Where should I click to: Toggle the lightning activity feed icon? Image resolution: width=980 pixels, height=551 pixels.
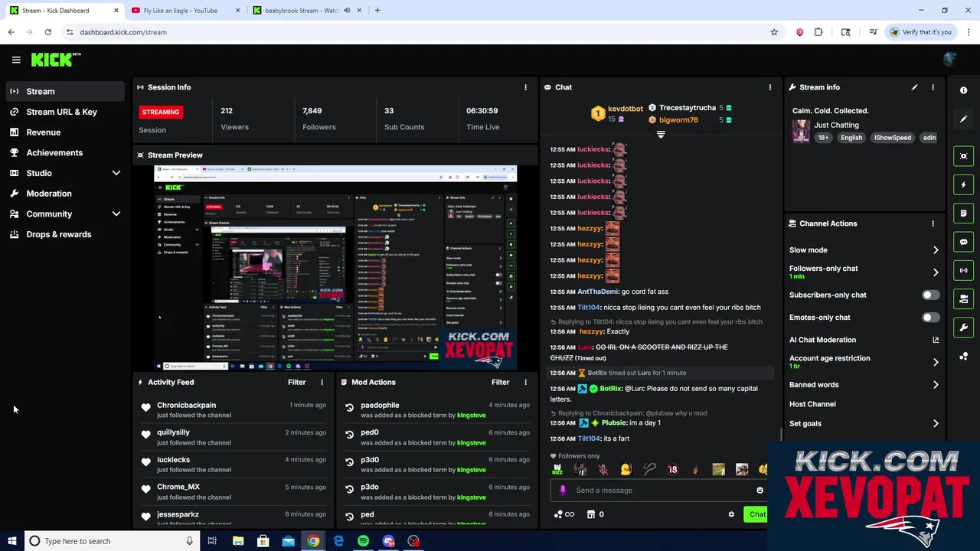(x=963, y=184)
